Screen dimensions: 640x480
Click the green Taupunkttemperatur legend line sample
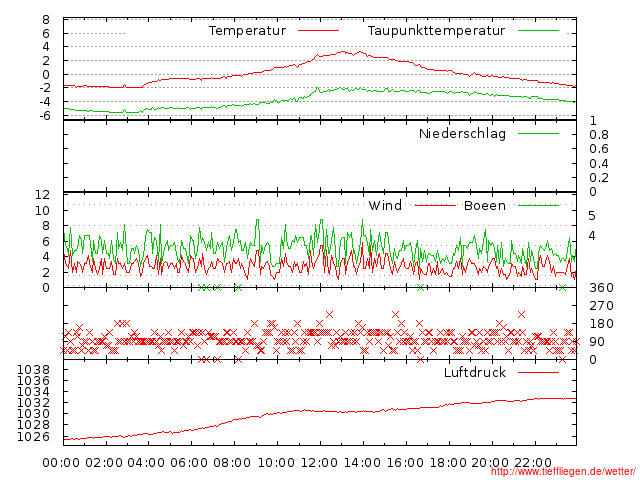[538, 31]
